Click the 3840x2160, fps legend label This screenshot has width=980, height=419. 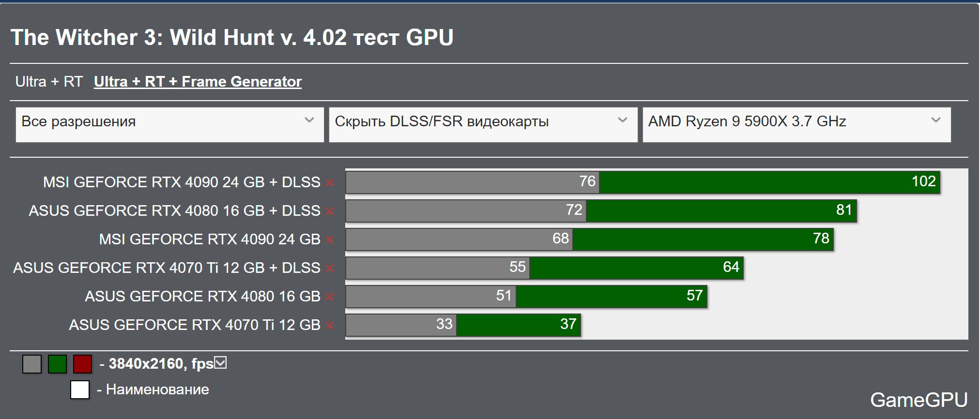161,364
